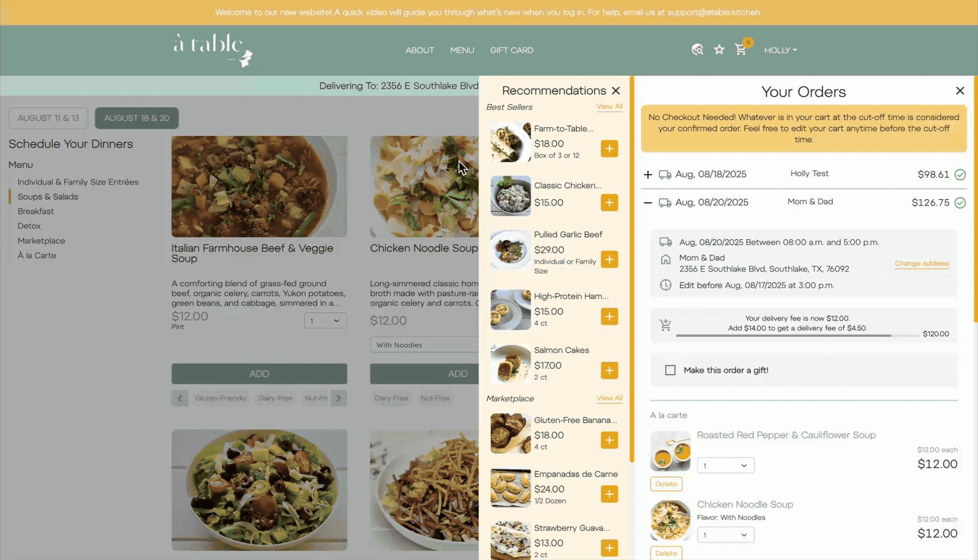The width and height of the screenshot is (978, 560).
Task: Click the green checkmark for Aug 08/18 order
Action: 960,175
